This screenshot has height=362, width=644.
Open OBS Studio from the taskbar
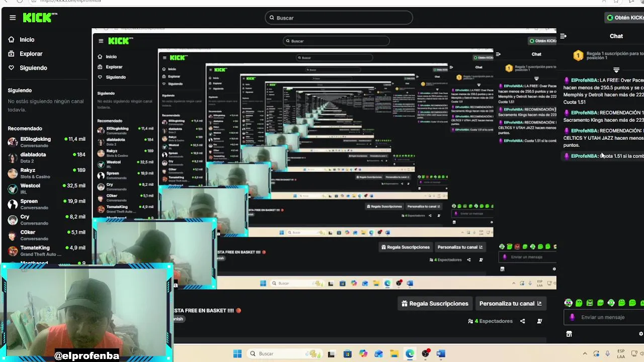coord(426,354)
